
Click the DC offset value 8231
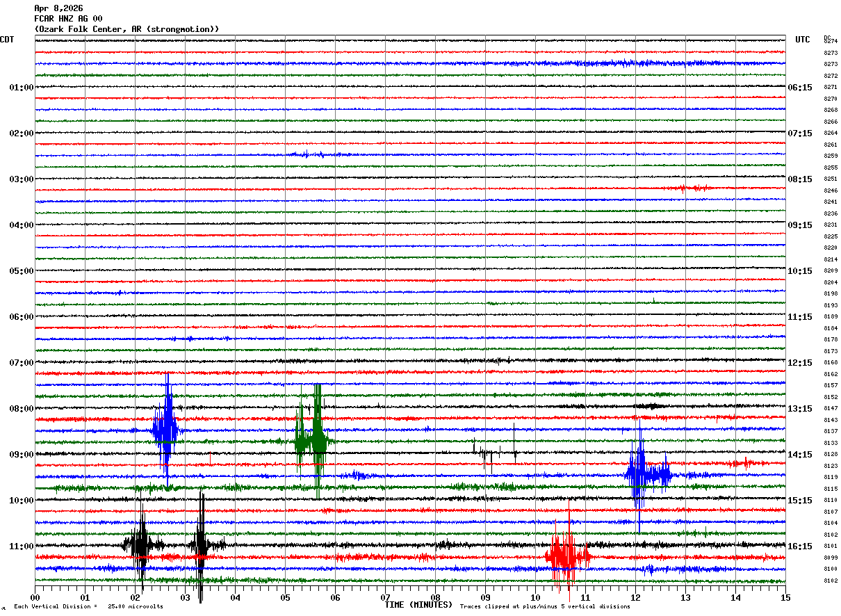(x=831, y=225)
